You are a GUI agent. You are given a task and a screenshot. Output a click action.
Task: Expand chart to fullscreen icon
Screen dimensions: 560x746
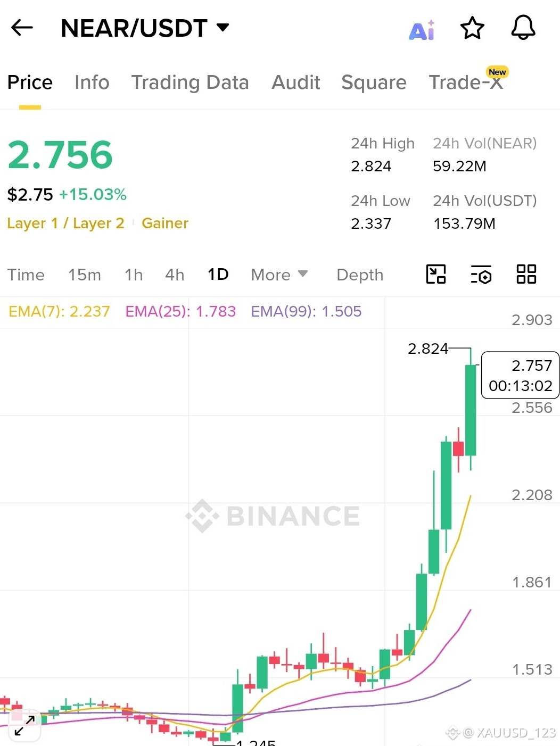[x=24, y=725]
